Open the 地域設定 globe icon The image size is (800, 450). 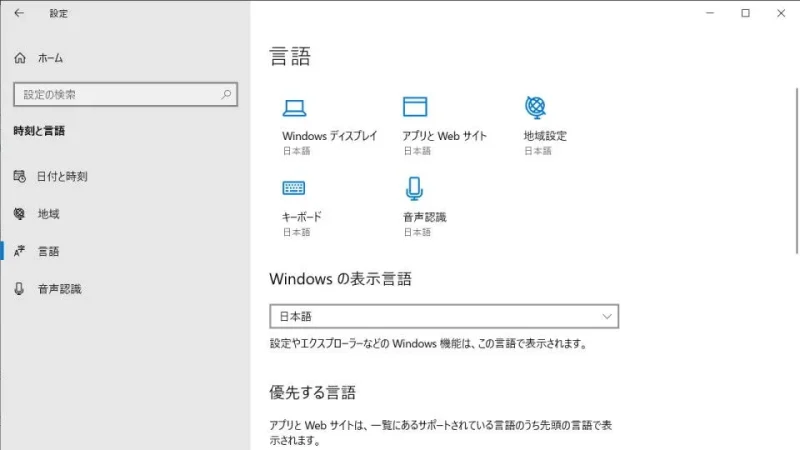pos(535,108)
